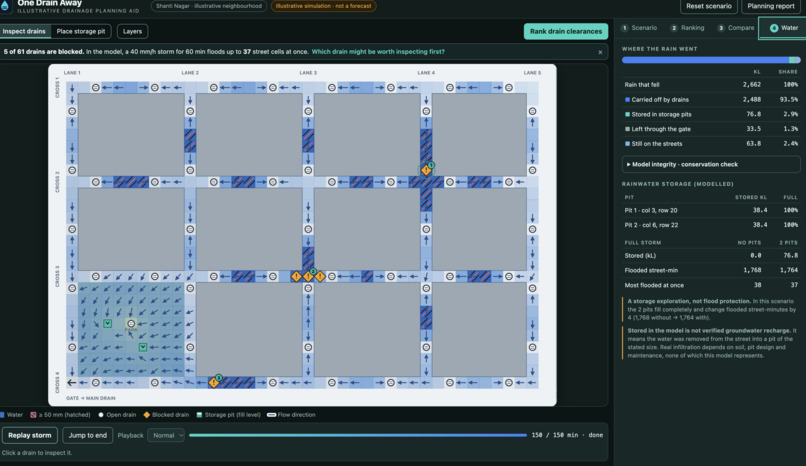Image resolution: width=806 pixels, height=466 pixels.
Task: Click Reset scenario
Action: point(709,6)
